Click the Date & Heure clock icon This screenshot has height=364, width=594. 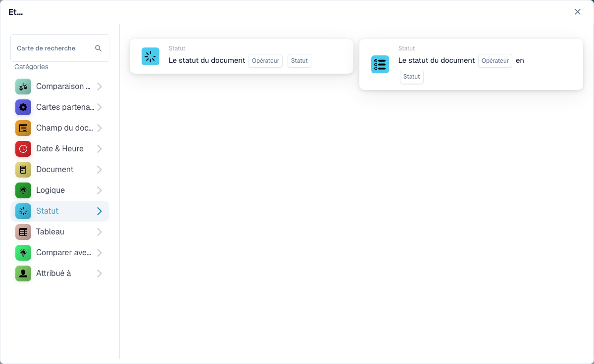(x=23, y=149)
